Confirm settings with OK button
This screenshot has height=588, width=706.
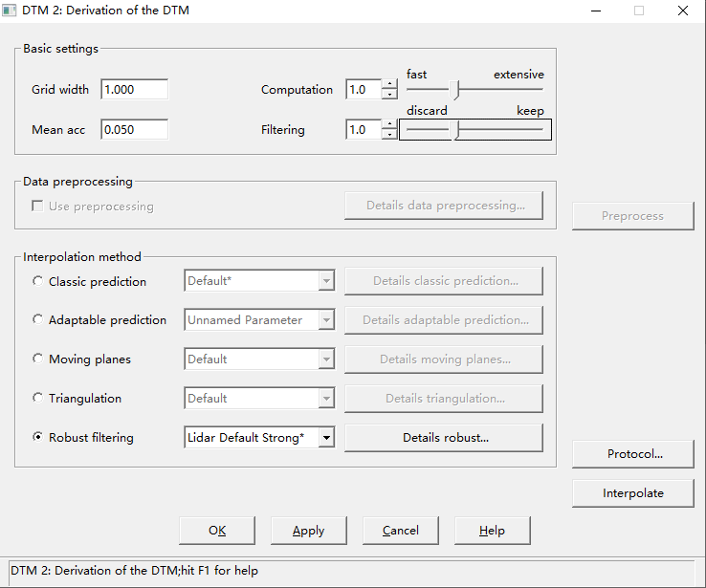point(217,531)
